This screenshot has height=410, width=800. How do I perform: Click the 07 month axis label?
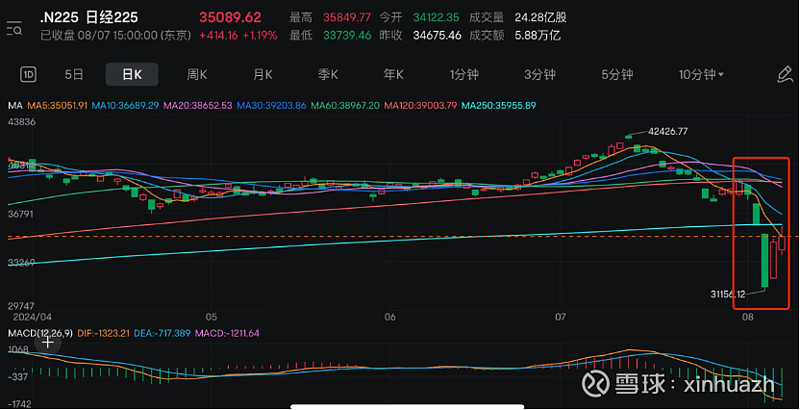561,317
